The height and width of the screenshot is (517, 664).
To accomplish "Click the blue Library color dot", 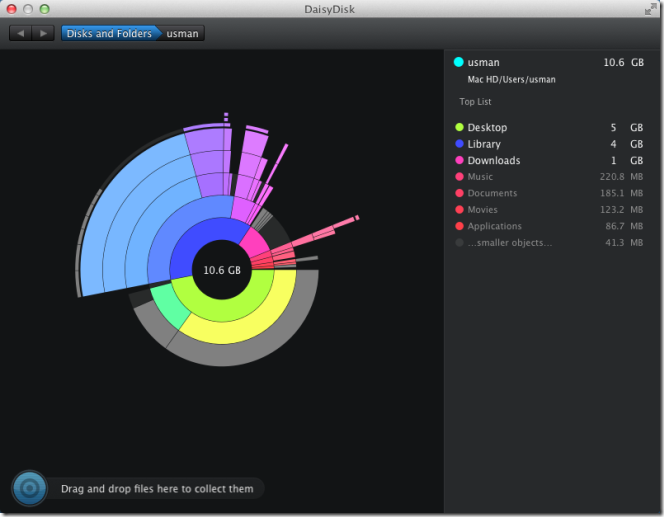I will 459,144.
